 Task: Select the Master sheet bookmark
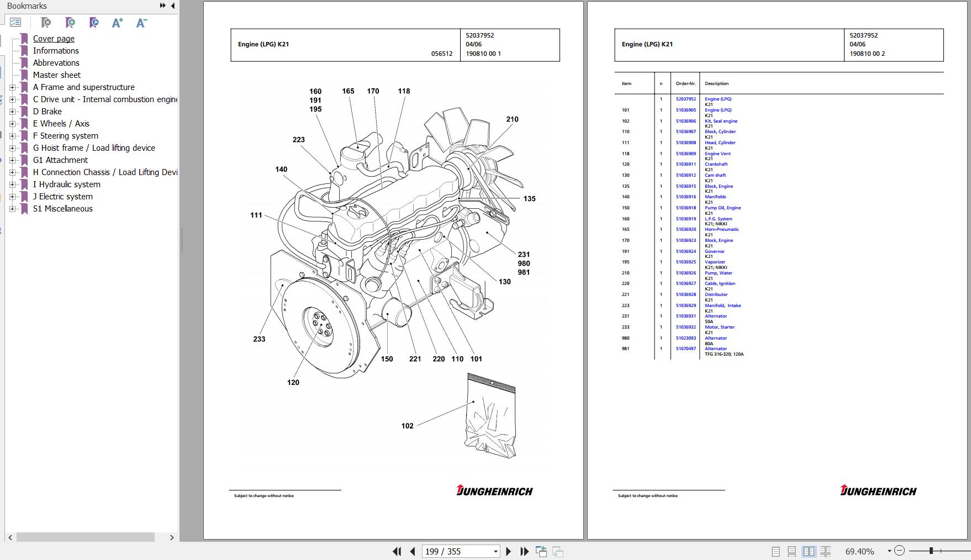point(56,75)
